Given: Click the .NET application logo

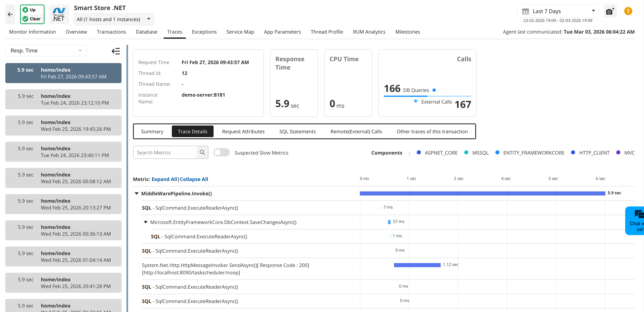Looking at the screenshot, I should [59, 14].
